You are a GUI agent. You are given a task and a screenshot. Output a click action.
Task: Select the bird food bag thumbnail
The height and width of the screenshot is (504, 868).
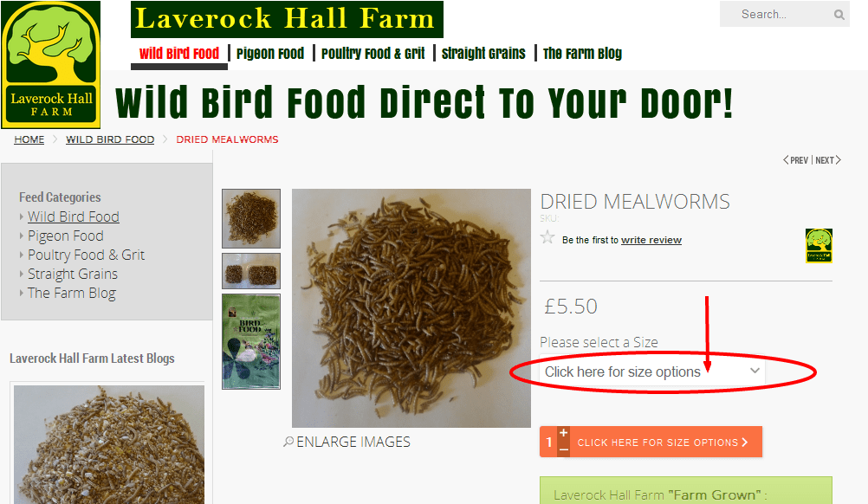(x=250, y=341)
